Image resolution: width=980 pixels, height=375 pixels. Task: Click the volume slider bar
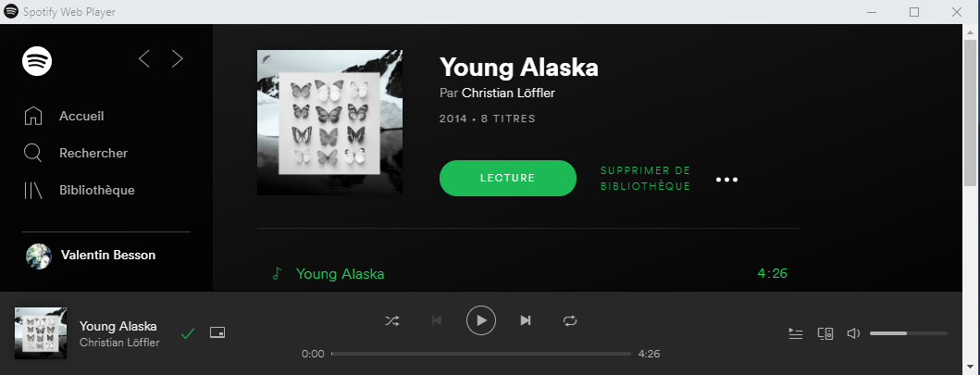pos(909,333)
